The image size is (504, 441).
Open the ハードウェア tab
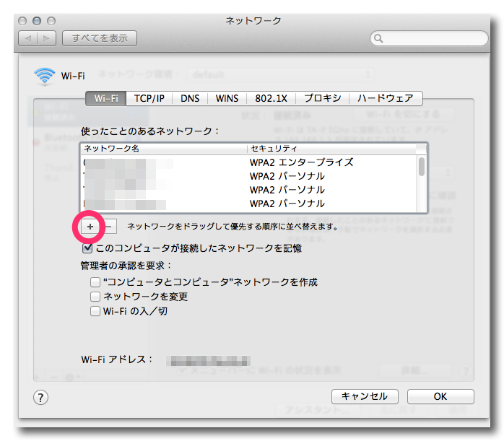click(x=386, y=98)
